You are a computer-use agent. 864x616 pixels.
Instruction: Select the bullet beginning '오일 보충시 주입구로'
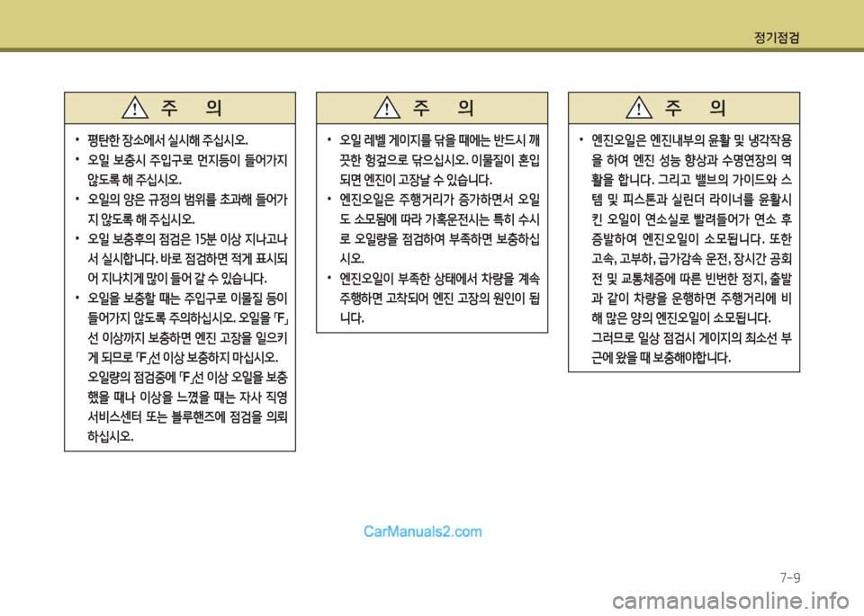[x=182, y=170]
